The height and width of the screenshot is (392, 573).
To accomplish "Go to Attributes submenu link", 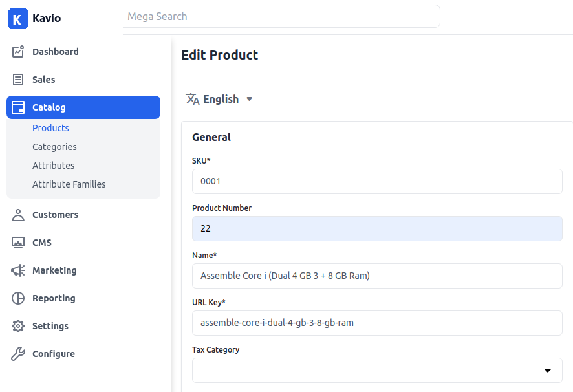I will coord(53,166).
